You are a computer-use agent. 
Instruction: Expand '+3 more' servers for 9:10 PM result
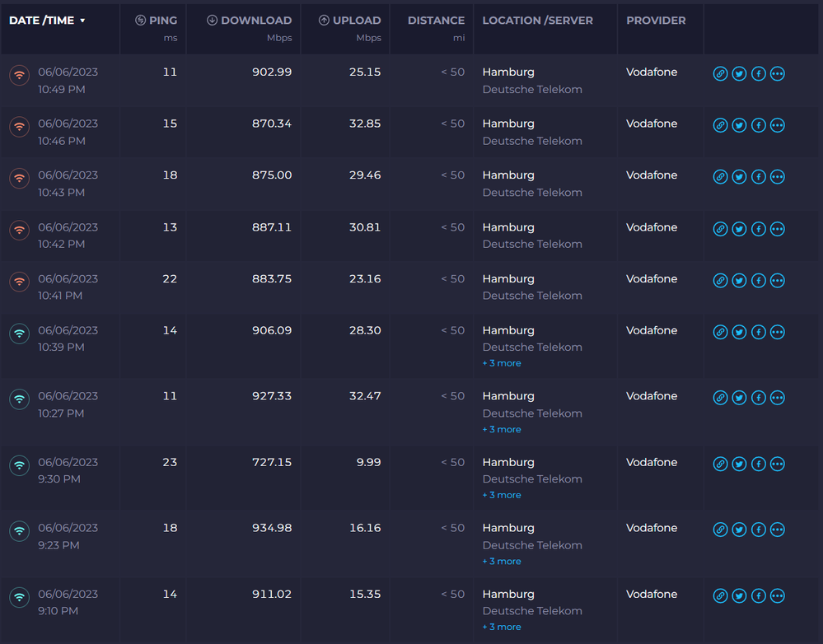coord(502,627)
